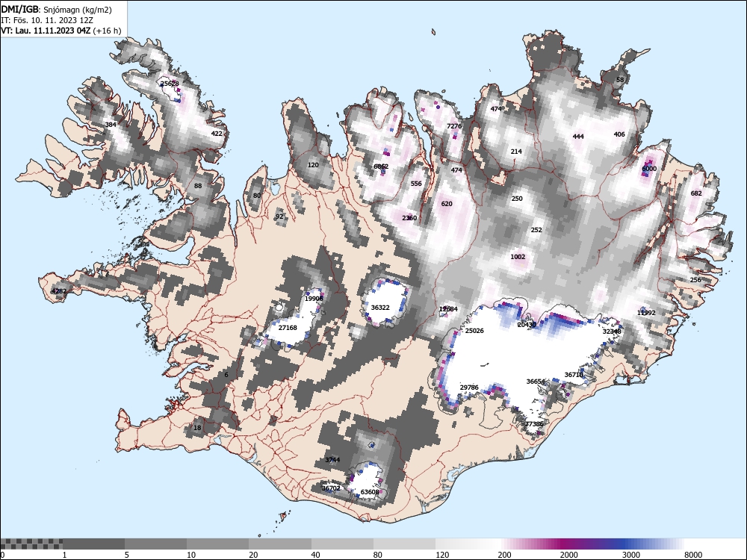Click the darkest gray legend segment between 1 and 5

click(x=94, y=544)
